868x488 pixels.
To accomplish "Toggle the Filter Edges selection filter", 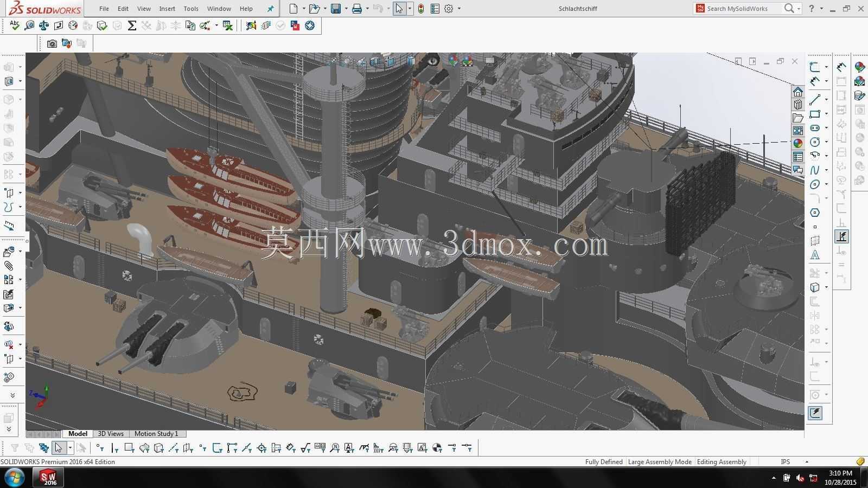I will pos(114,448).
